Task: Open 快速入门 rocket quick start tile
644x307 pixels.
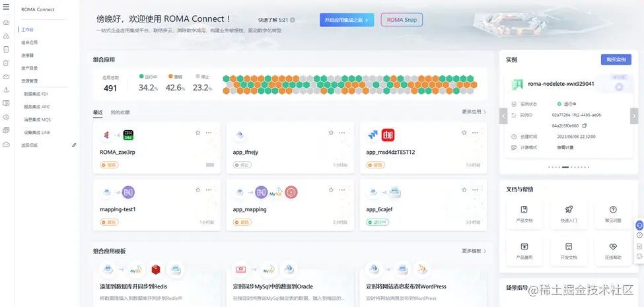Action: tap(569, 215)
